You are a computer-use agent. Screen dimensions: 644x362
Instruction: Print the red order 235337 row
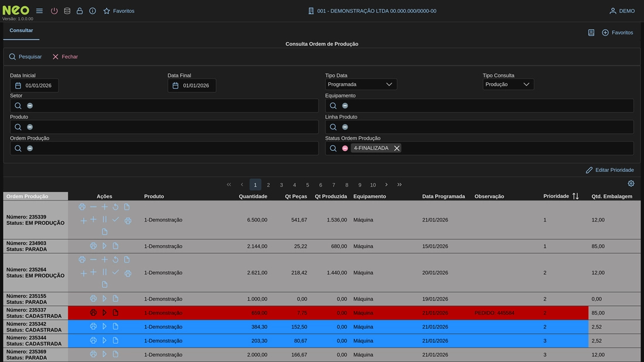(x=93, y=313)
